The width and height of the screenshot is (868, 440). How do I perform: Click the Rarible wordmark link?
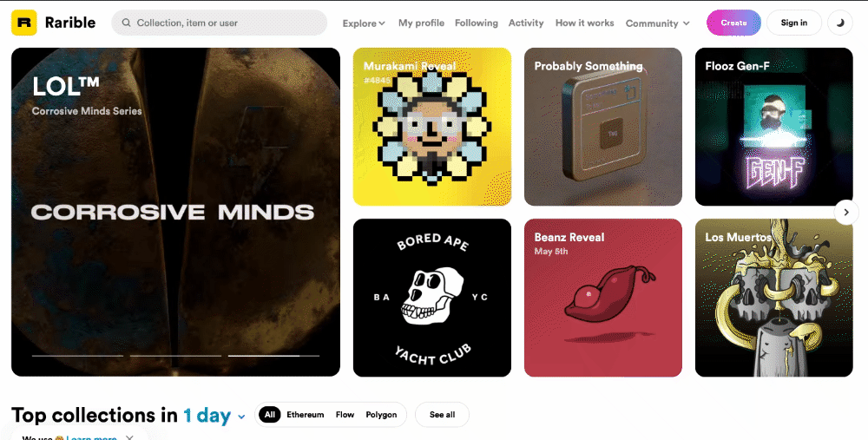coord(69,23)
